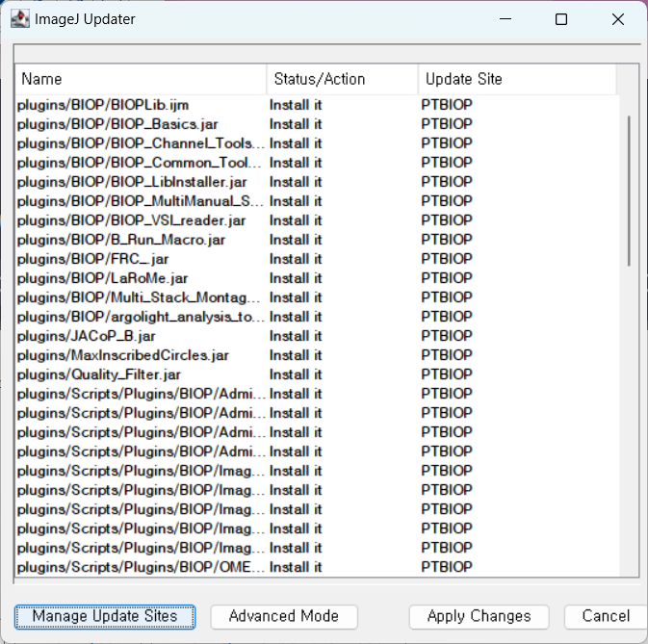Close the ImageJ Updater window
The width and height of the screenshot is (648, 644).
click(618, 19)
